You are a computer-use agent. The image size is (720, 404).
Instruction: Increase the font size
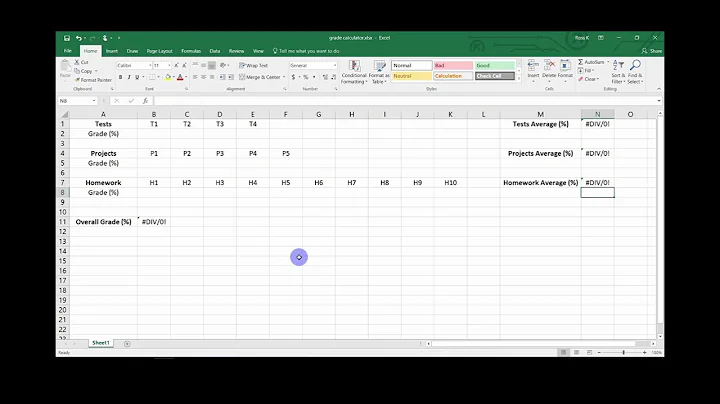[x=176, y=66]
